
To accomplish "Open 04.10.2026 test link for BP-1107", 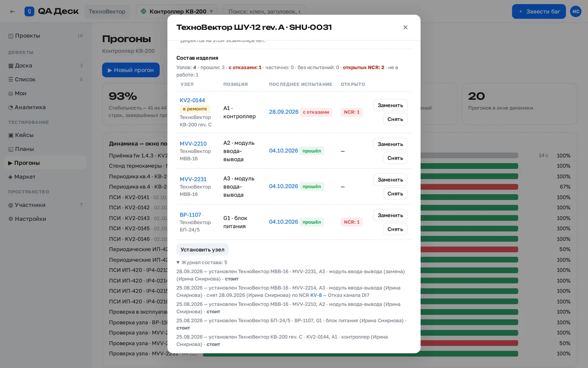I will click(x=283, y=222).
